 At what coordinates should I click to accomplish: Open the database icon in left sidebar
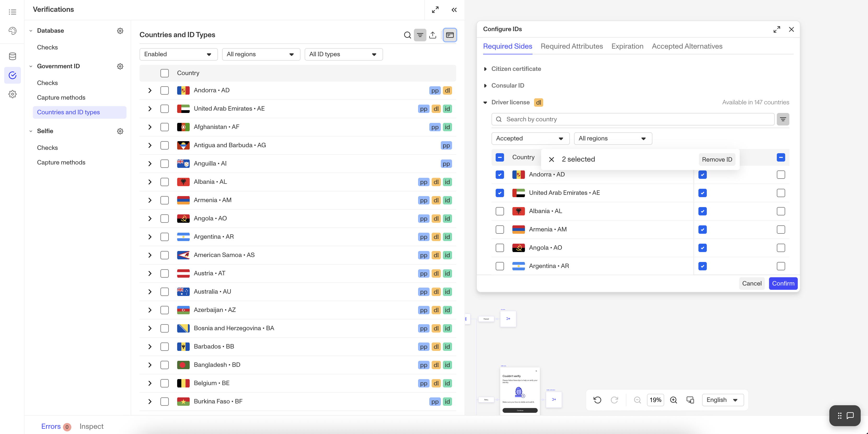(x=13, y=56)
